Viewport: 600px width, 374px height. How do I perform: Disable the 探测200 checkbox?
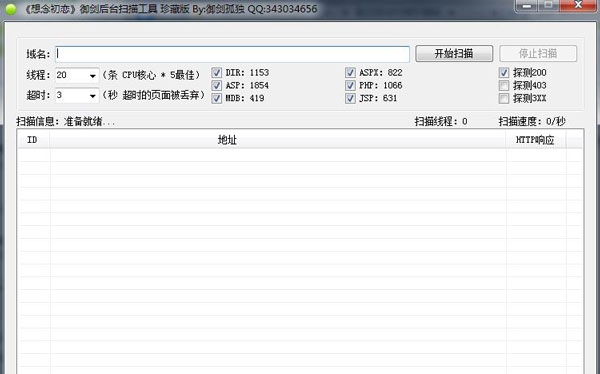[504, 73]
